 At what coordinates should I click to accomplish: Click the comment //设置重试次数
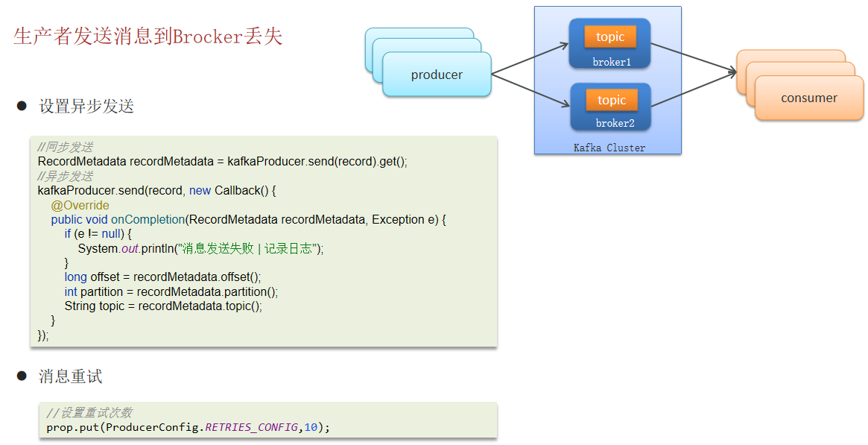pyautogui.click(x=89, y=413)
